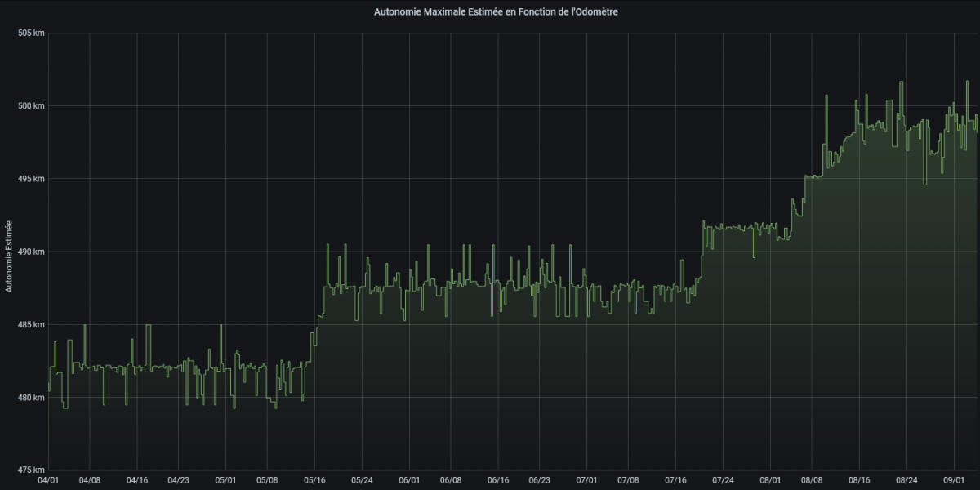Select the 08/08 date on the x-axis
Screen dimensions: 980x490
[x=810, y=481]
